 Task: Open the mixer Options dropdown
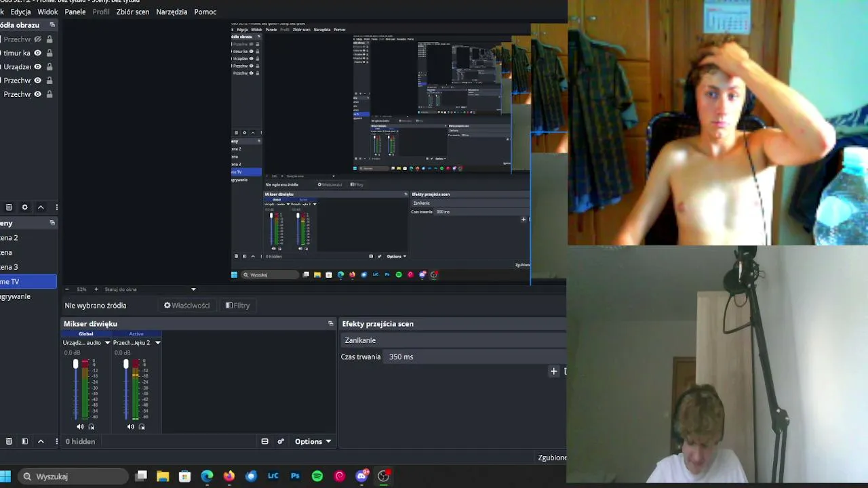click(x=313, y=441)
